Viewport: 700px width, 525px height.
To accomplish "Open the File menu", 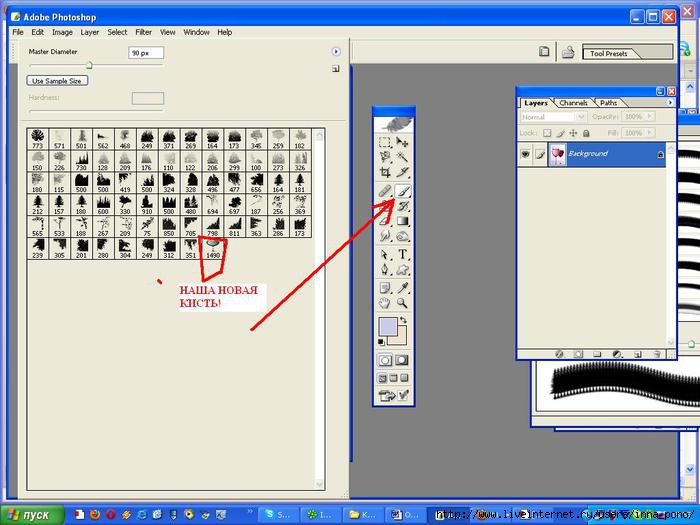I will click(x=18, y=32).
